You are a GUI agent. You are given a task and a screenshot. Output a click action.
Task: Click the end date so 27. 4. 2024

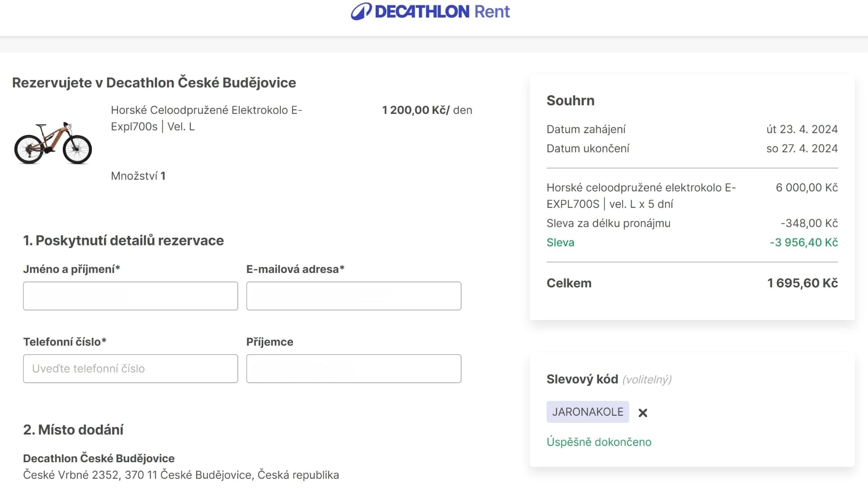(802, 149)
